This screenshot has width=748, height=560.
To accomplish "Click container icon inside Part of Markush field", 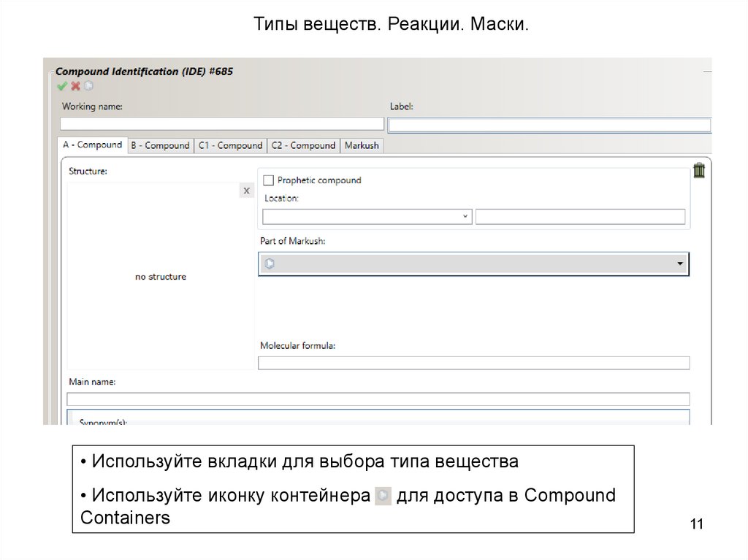I will 269,264.
